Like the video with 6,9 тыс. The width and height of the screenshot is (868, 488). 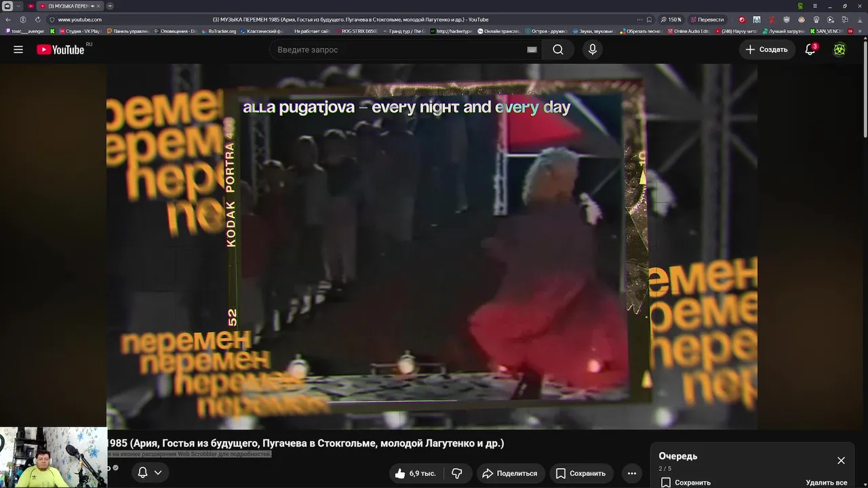point(416,473)
